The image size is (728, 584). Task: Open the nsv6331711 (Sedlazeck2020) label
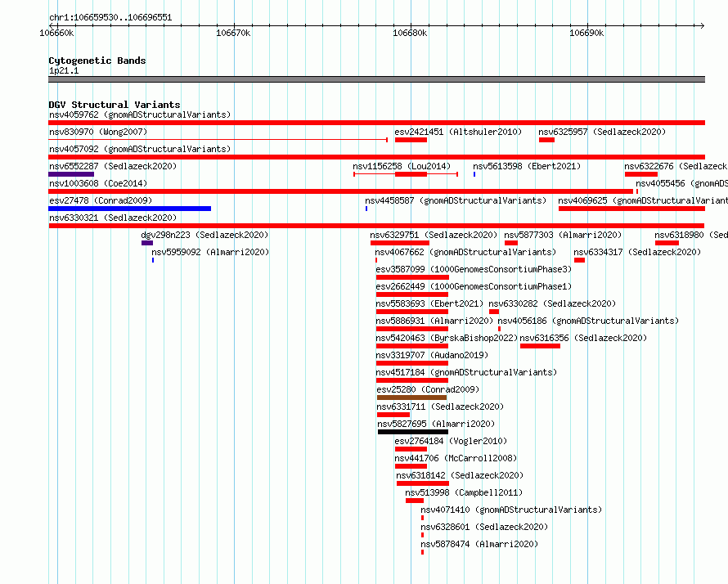441,407
